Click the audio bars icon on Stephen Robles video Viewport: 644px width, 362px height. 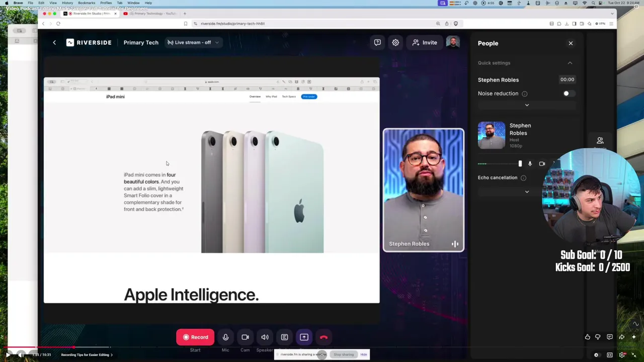(455, 244)
